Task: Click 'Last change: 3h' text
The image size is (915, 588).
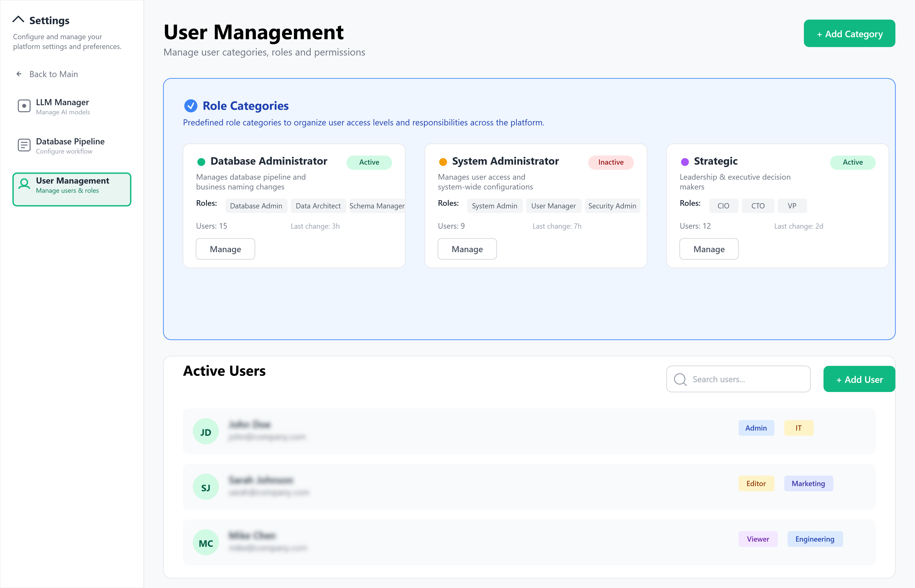Action: 315,226
